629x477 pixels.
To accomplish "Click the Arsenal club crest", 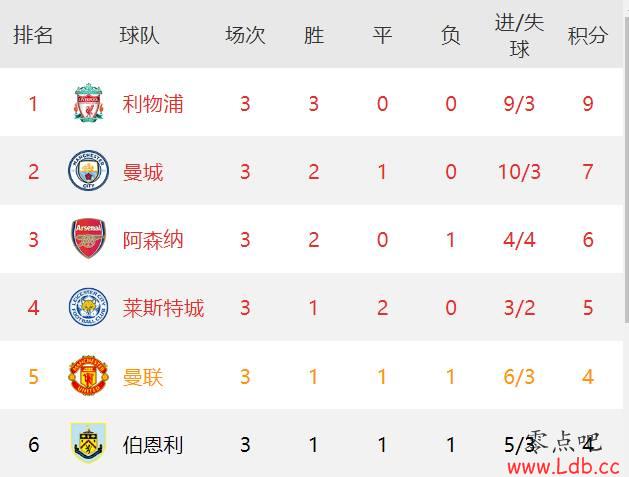I will click(88, 240).
